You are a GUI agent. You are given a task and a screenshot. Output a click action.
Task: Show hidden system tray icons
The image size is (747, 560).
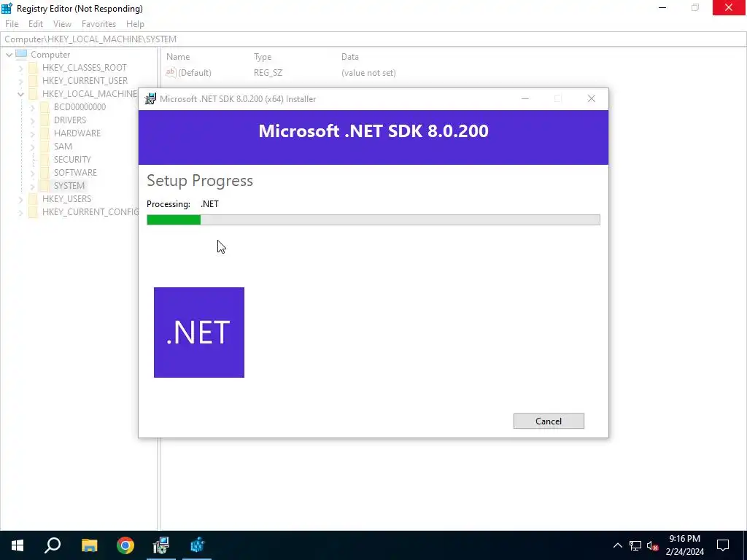(617, 545)
